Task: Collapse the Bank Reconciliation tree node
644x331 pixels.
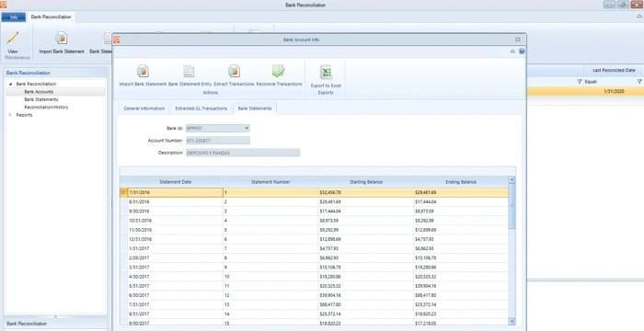Action: (10, 85)
